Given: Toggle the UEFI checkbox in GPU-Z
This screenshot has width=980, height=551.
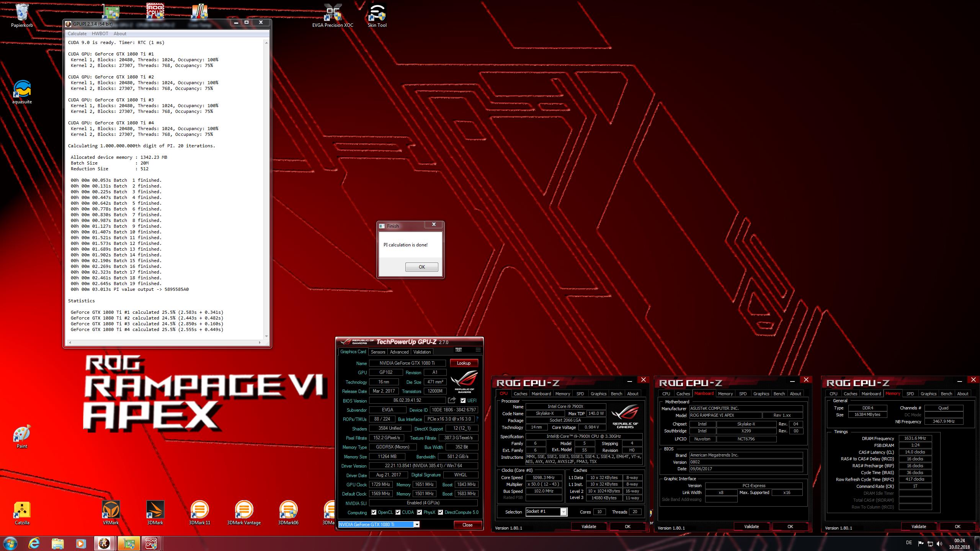Looking at the screenshot, I should click(x=463, y=401).
